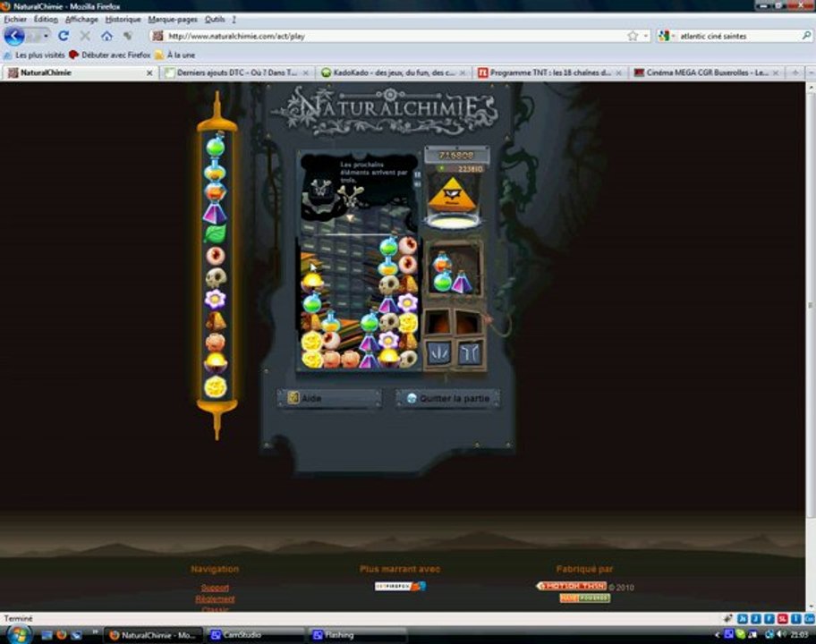Click the Règlement link in footer
Viewport: 816px width, 644px height.
point(215,599)
